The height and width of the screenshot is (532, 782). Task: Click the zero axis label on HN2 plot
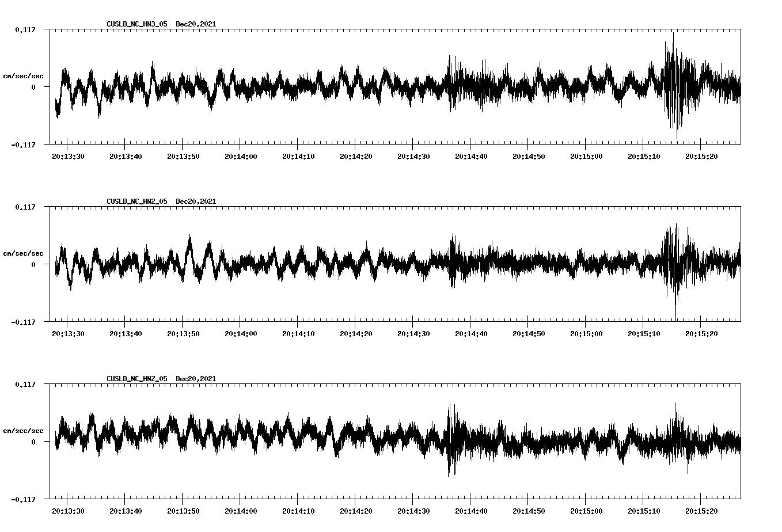coord(33,264)
